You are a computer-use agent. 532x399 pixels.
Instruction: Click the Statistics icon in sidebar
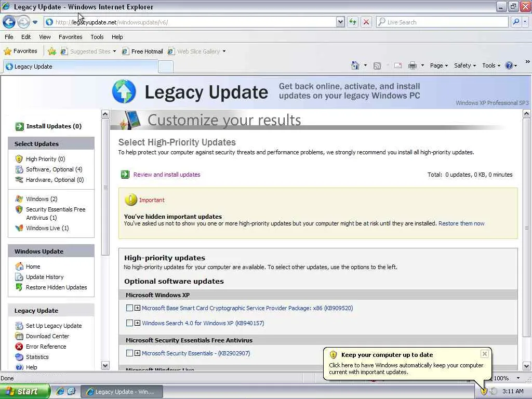coord(19,357)
